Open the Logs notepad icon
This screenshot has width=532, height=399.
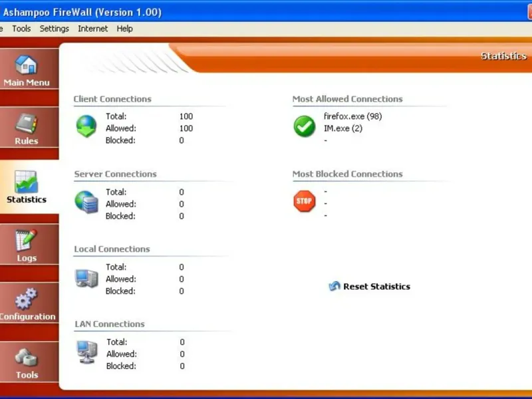coord(26,240)
